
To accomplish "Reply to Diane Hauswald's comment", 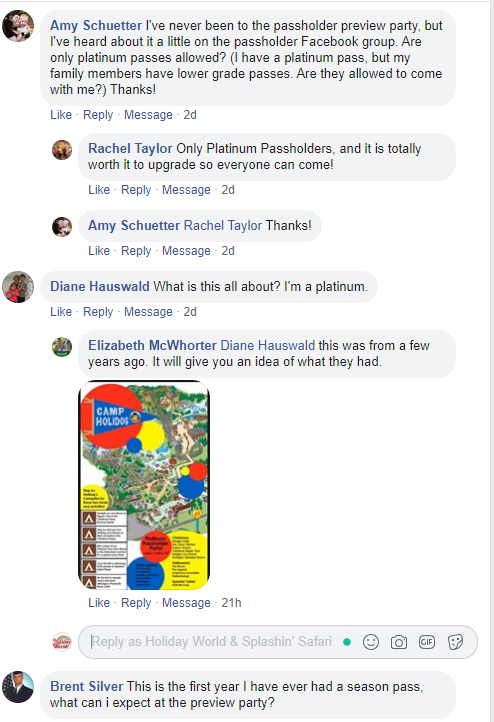I will click(98, 312).
